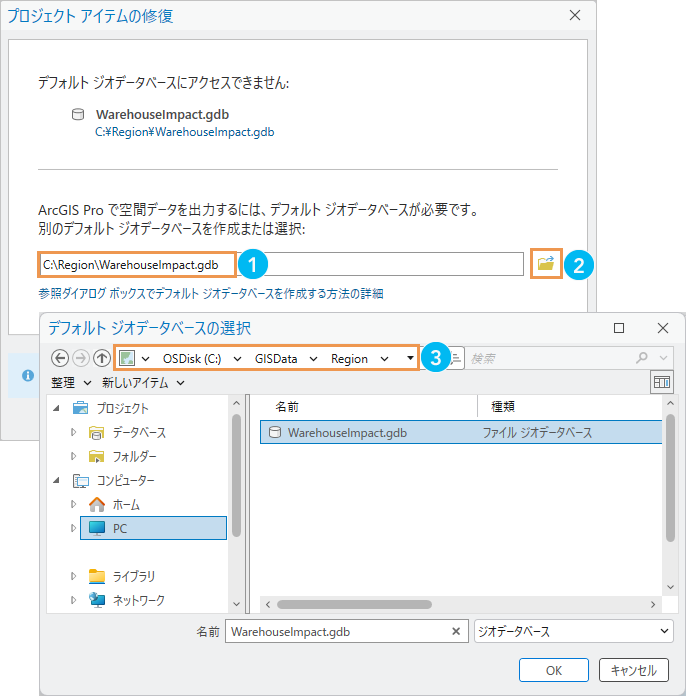This screenshot has height=696, width=686.
Task: Click the WarehouseImpact.gdb database icon in repair dialog
Action: point(78,115)
